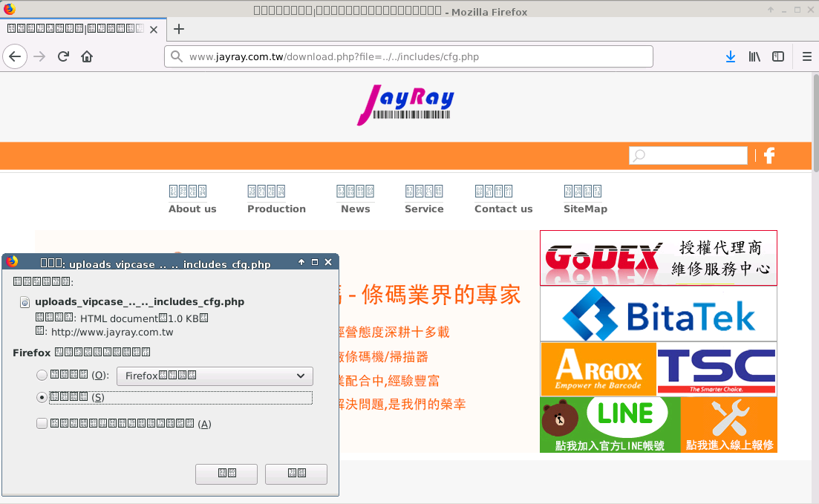Open the News menu item
The width and height of the screenshot is (819, 504).
click(355, 199)
